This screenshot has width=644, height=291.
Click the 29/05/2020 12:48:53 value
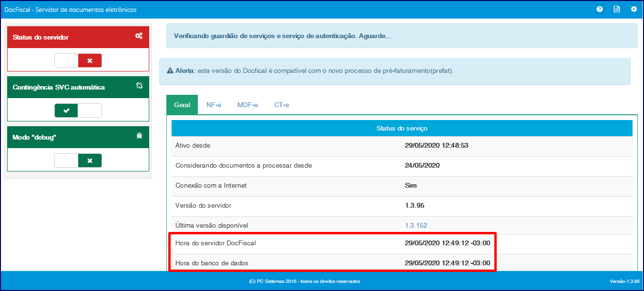(437, 145)
